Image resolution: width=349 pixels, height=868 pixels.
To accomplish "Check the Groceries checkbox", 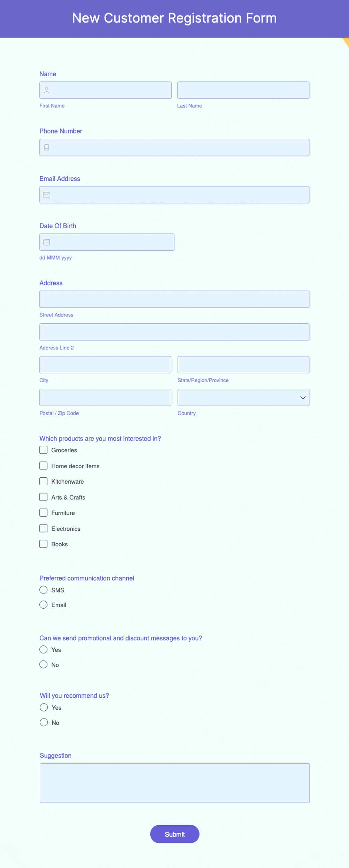I will [x=43, y=450].
